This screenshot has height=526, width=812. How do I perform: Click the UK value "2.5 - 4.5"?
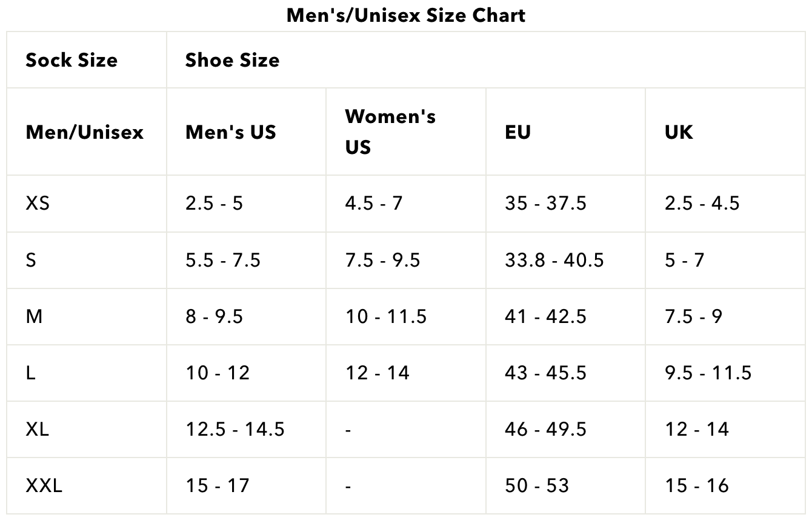tap(702, 203)
